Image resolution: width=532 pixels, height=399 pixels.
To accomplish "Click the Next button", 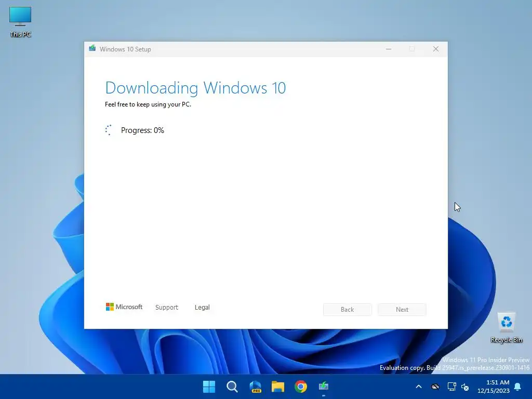I will click(402, 310).
